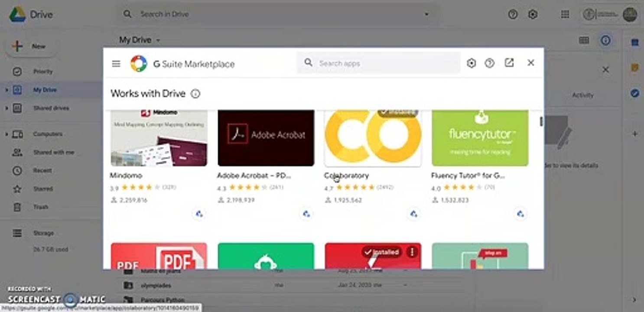This screenshot has height=312, width=644.
Task: Click the Google Drive logo
Action: pos(18,14)
